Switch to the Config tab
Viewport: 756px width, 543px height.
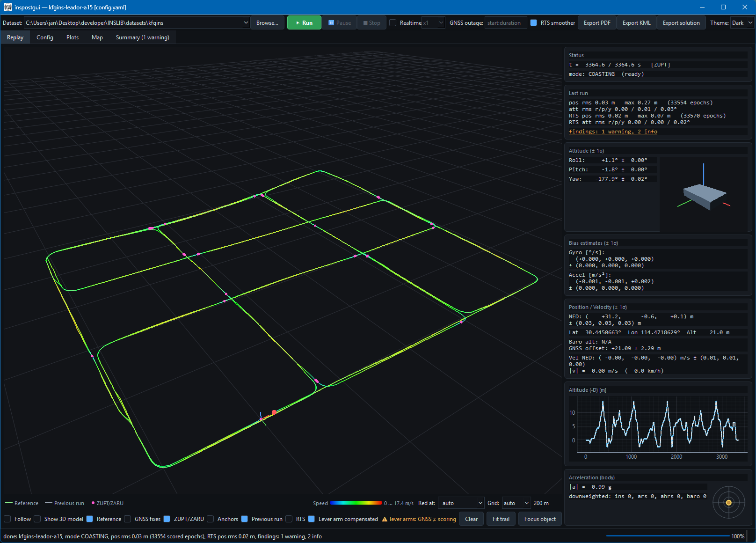click(45, 37)
